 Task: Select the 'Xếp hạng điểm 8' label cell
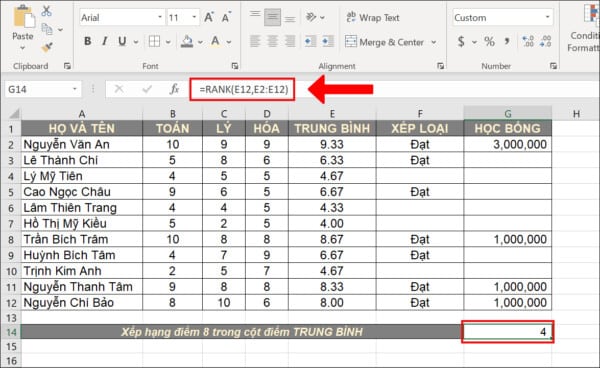pos(242,332)
